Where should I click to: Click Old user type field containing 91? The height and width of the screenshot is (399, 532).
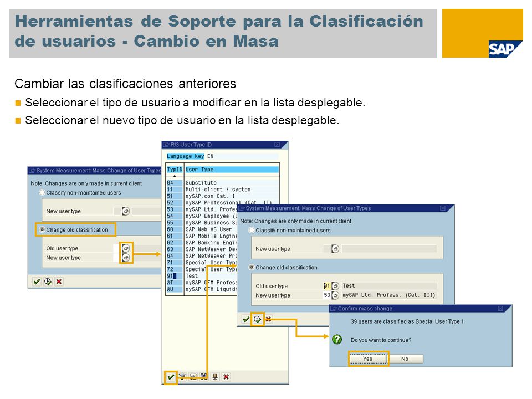326,286
